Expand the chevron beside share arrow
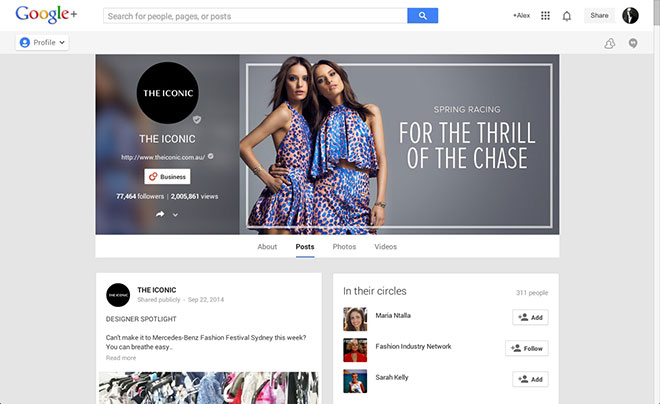This screenshot has height=404, width=660. (x=175, y=215)
